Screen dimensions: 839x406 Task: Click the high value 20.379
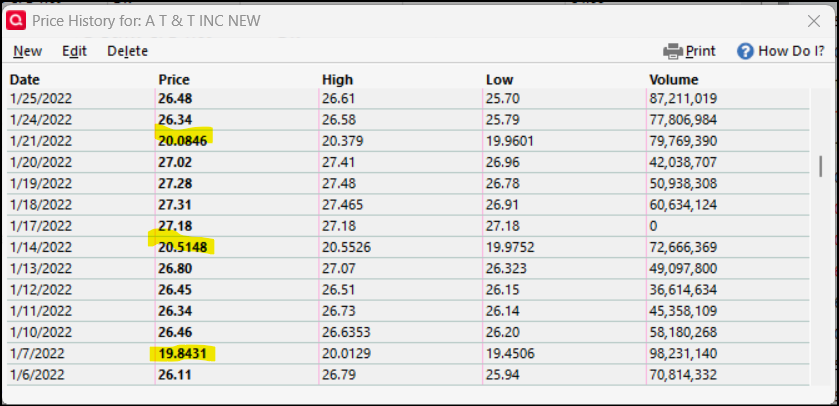[x=342, y=141]
